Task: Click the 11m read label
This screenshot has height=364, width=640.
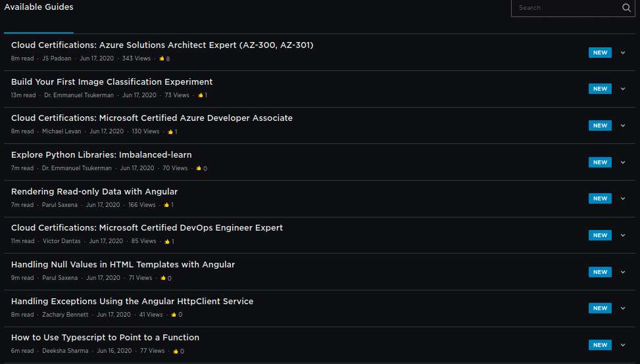Action: pos(23,241)
